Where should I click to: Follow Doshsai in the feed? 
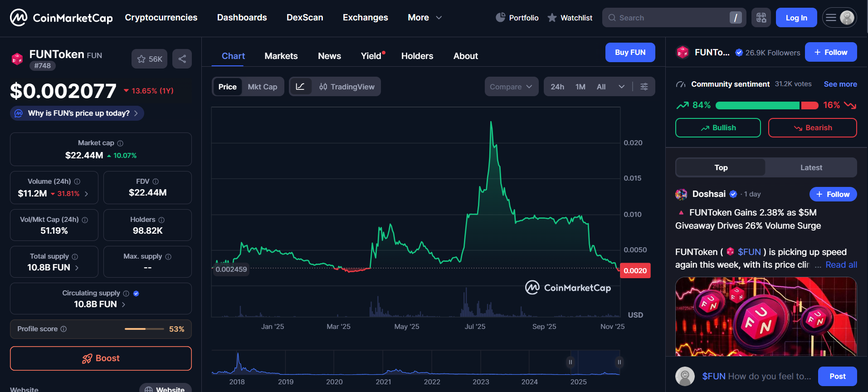(833, 194)
